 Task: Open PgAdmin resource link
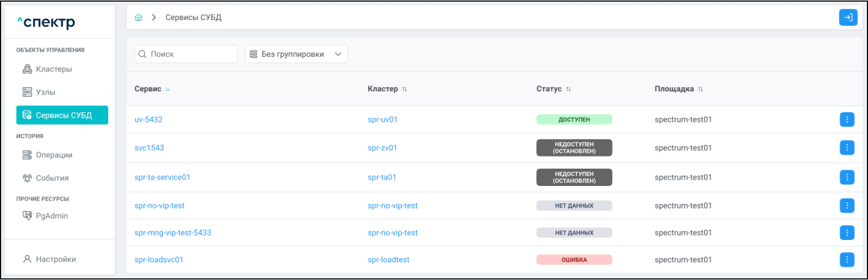click(51, 216)
